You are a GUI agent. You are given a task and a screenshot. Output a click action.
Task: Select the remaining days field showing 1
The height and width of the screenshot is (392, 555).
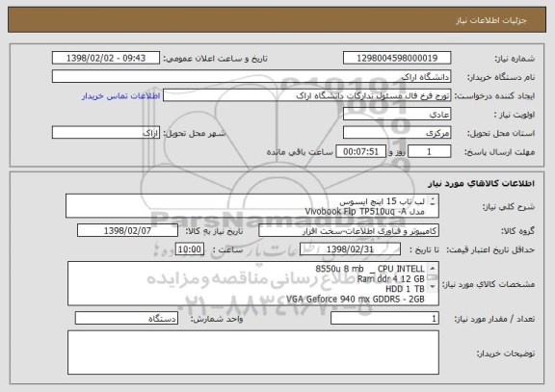[x=430, y=152]
